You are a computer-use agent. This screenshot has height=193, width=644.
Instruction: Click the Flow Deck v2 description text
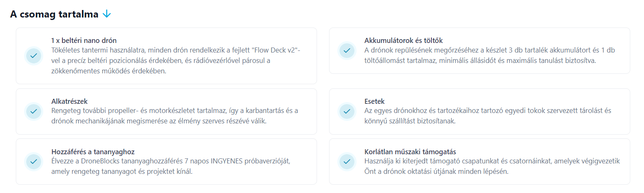tap(178, 61)
